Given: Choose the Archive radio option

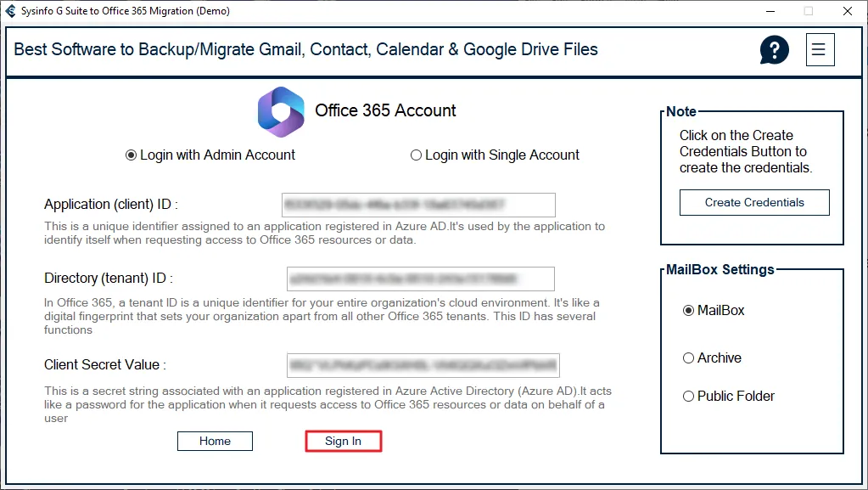Looking at the screenshot, I should 712,358.
